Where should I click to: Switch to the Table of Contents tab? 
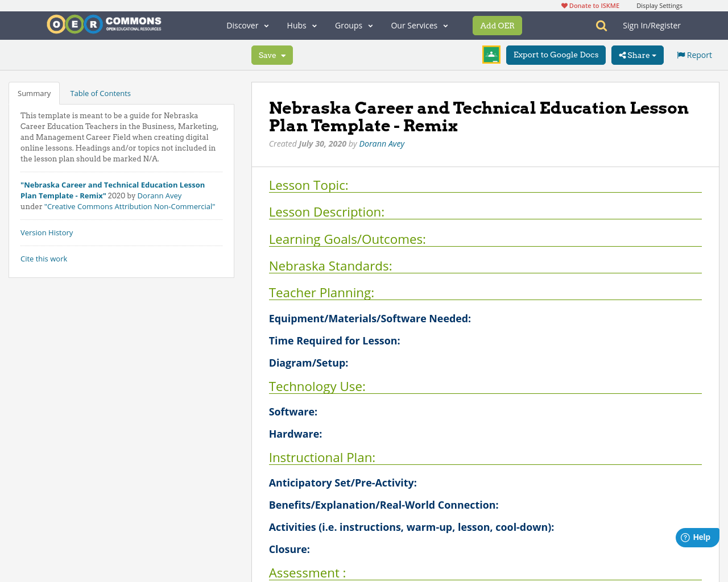tap(100, 92)
